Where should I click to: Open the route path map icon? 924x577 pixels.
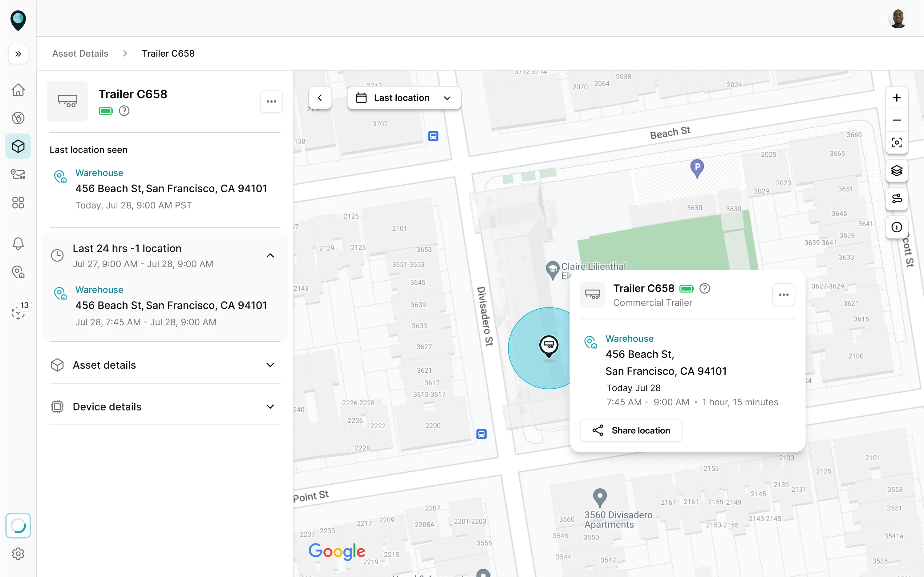tap(897, 198)
